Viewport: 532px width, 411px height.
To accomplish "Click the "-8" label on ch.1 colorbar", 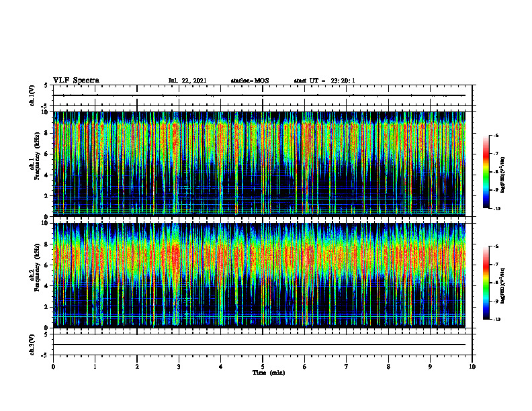I will (496, 172).
